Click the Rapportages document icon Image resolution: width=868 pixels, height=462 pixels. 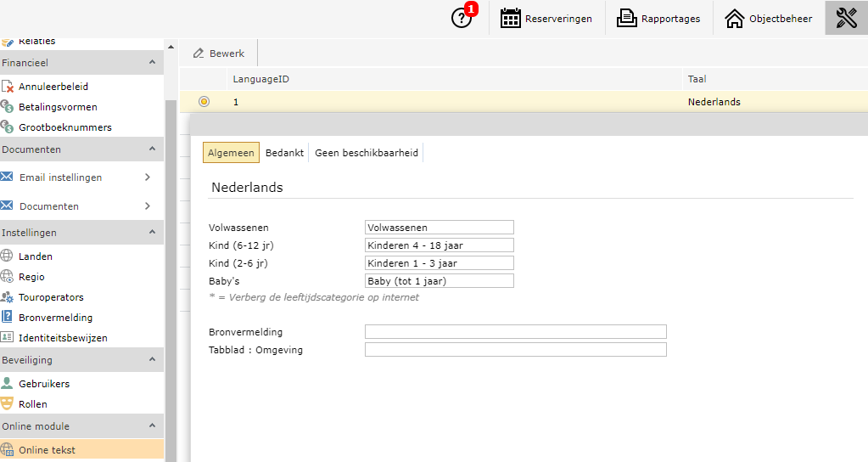pyautogui.click(x=627, y=19)
